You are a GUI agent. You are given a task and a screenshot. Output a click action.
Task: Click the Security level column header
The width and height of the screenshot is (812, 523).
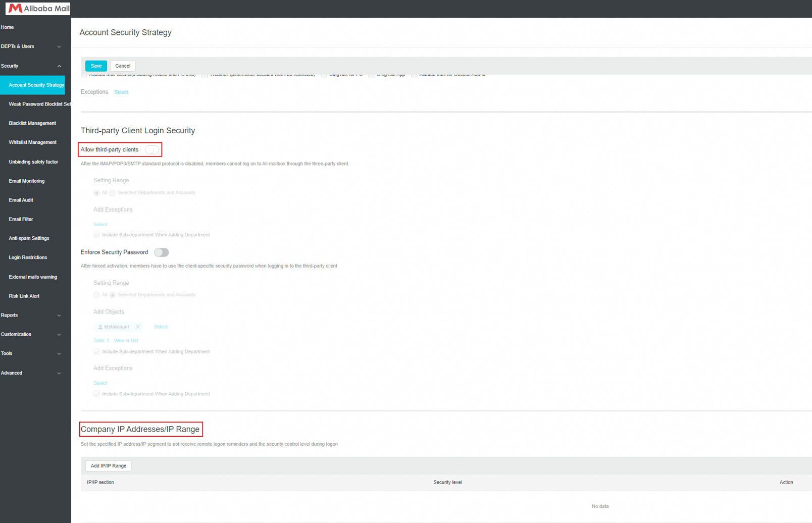[447, 483]
